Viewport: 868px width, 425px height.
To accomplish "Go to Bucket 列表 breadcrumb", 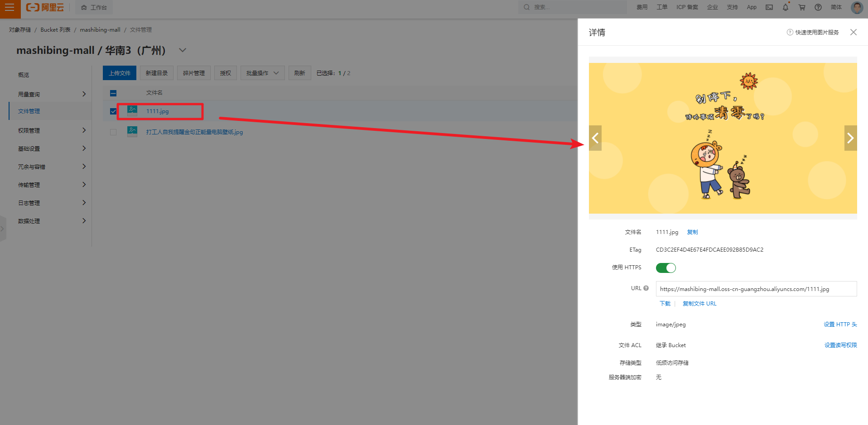I will [55, 30].
